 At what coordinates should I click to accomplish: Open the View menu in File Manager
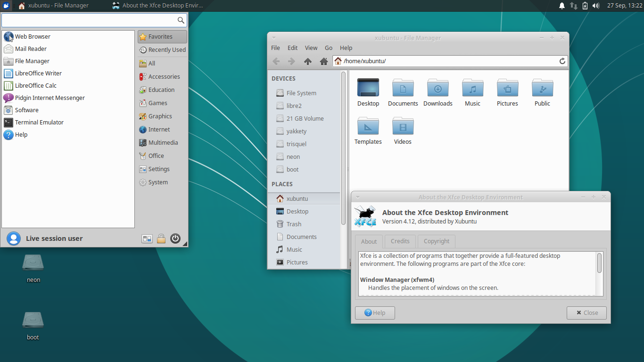(311, 48)
